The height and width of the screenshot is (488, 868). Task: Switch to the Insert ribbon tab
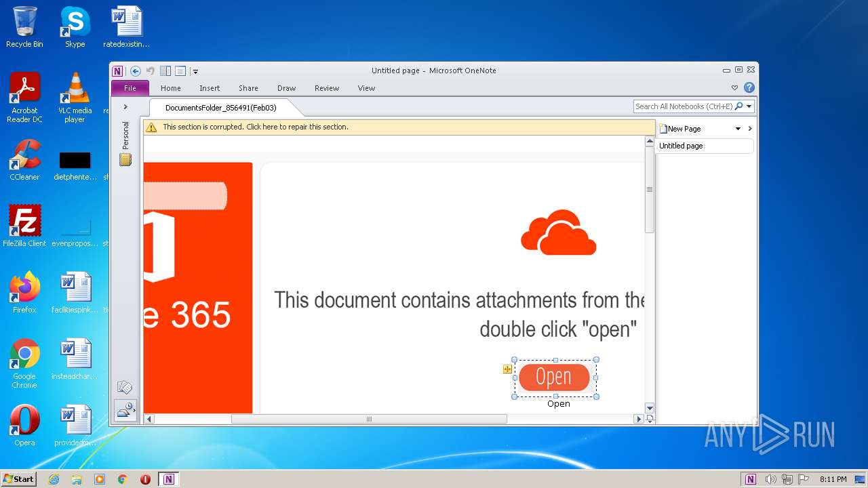tap(210, 88)
